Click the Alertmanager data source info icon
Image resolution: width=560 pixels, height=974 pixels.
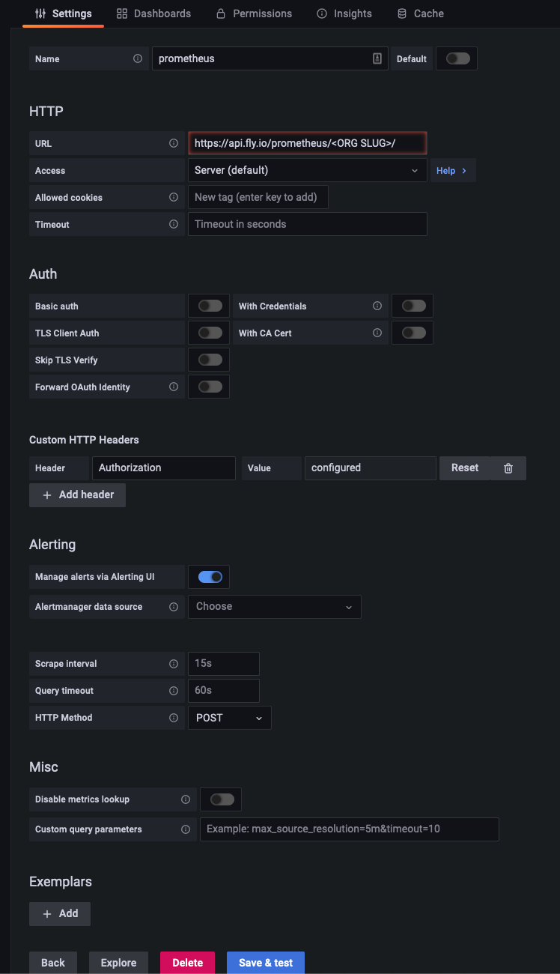(174, 606)
